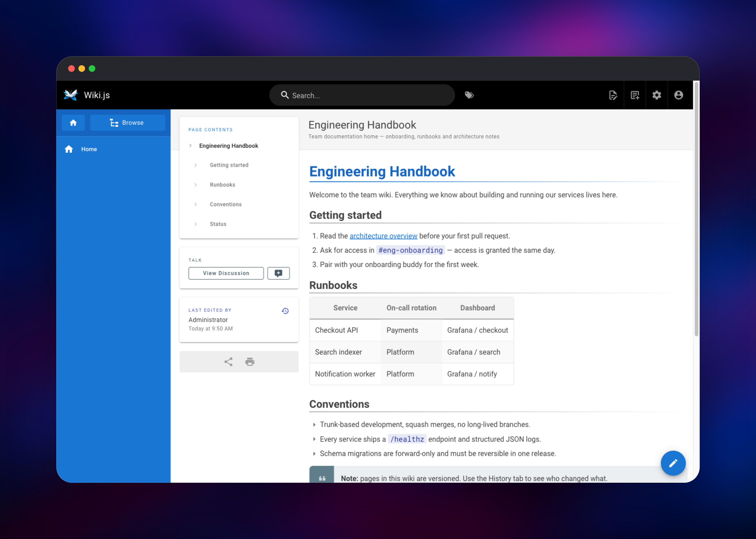Select the Grafana / checkout cell
The width and height of the screenshot is (756, 539).
pos(478,330)
